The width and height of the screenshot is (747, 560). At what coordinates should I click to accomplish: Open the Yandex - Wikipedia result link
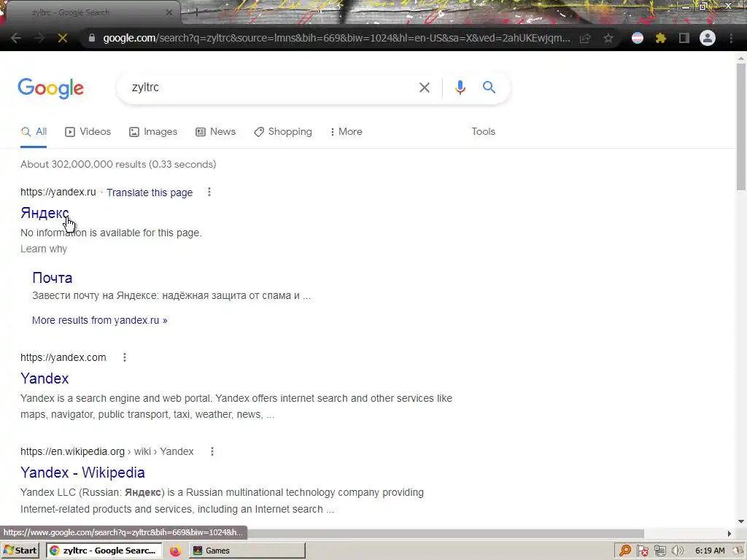(x=83, y=472)
